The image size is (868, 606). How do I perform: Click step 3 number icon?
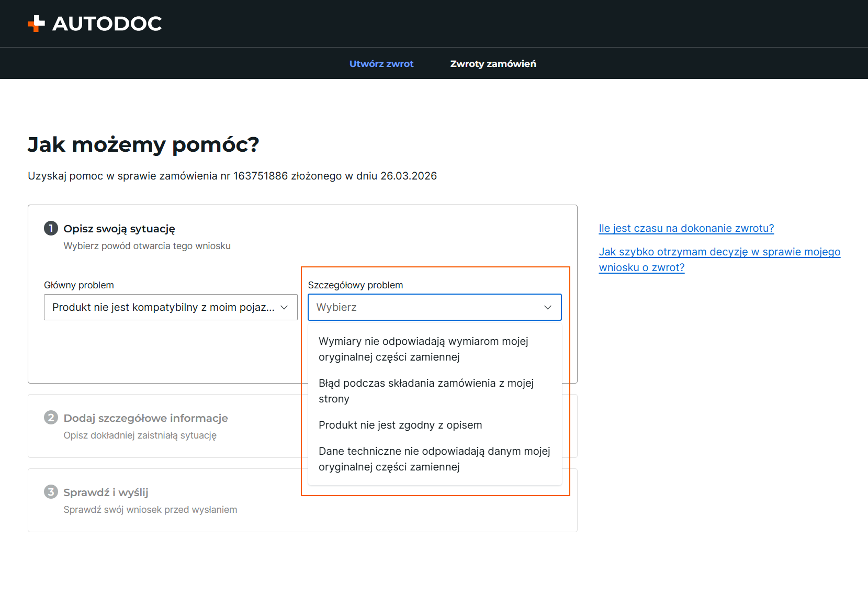tap(51, 492)
